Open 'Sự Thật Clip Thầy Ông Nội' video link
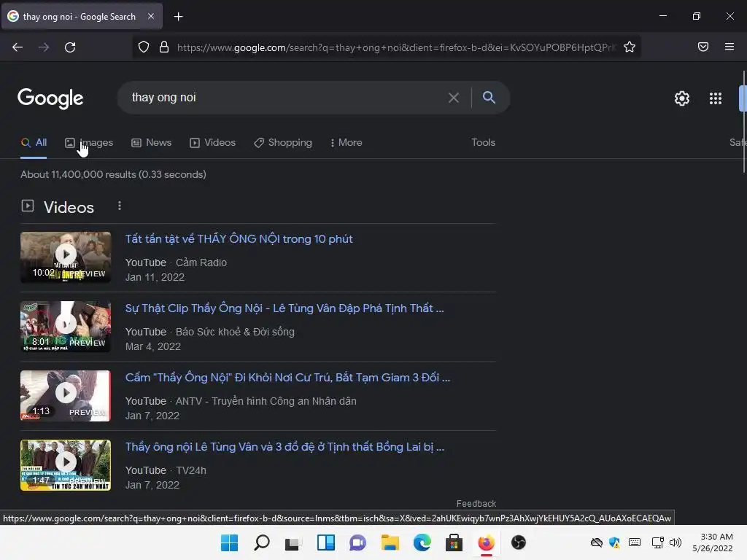The width and height of the screenshot is (747, 560). click(285, 308)
